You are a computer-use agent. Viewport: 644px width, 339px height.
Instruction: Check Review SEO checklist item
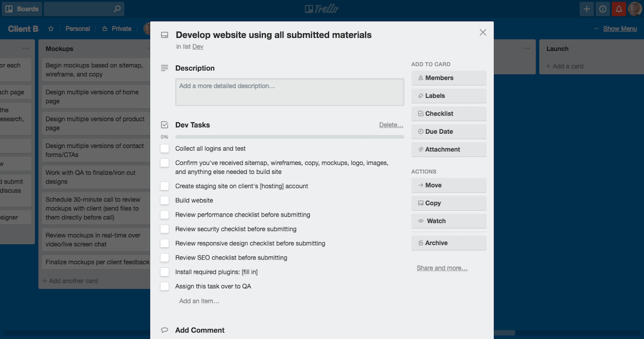tap(164, 257)
